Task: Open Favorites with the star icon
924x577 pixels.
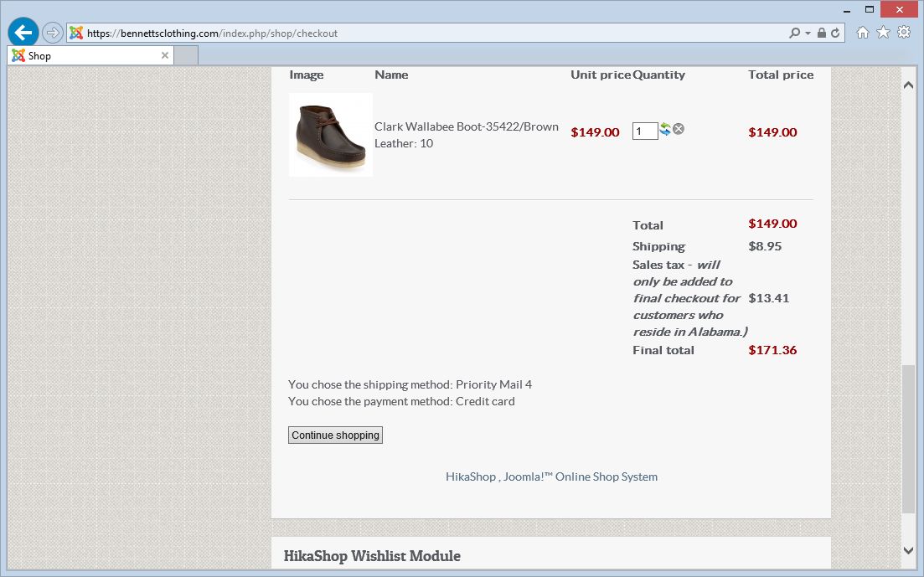Action: (x=883, y=33)
